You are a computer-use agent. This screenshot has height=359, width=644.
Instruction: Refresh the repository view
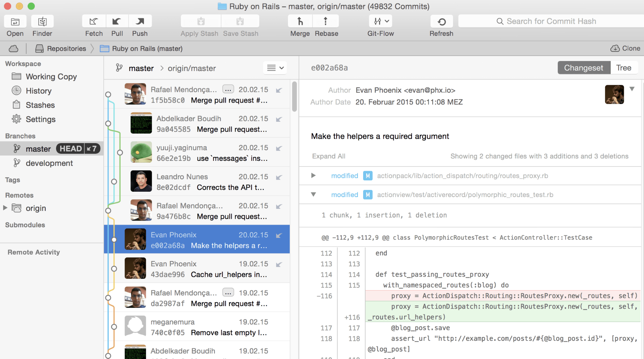pyautogui.click(x=442, y=22)
